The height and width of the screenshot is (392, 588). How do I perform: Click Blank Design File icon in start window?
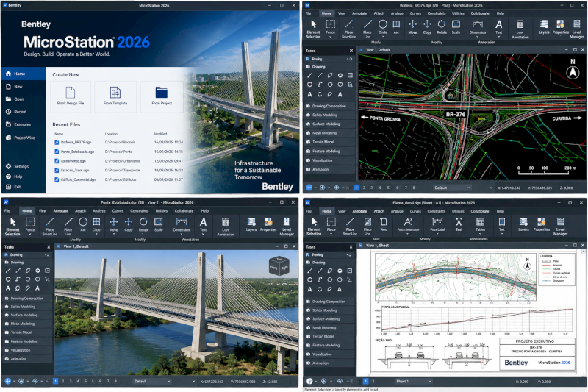pos(71,92)
